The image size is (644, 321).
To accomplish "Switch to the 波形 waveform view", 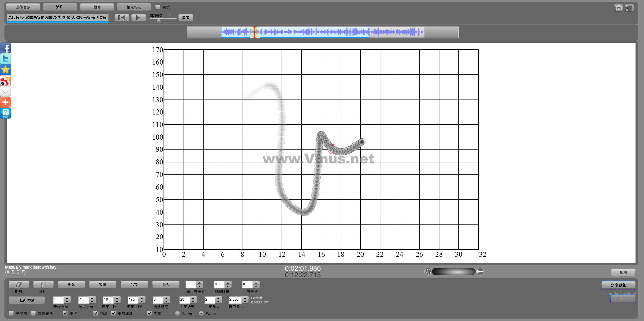I will pos(60,7).
